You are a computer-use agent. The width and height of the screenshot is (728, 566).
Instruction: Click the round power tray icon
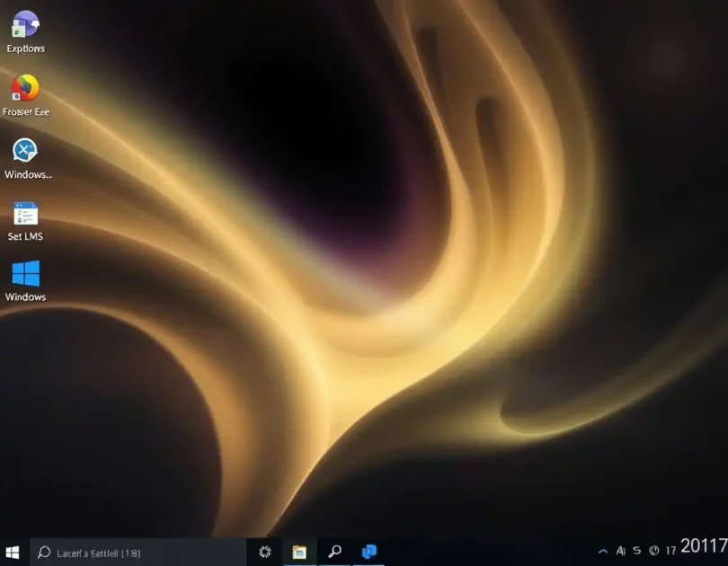(x=653, y=551)
